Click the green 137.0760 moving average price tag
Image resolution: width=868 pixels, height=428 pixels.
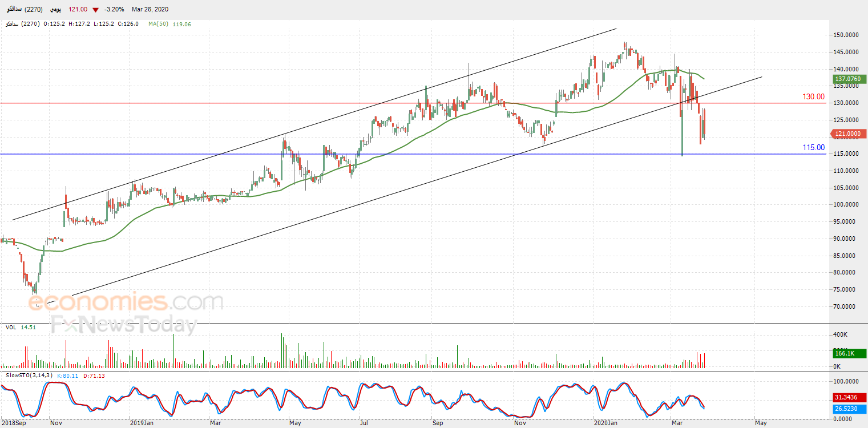pyautogui.click(x=847, y=79)
